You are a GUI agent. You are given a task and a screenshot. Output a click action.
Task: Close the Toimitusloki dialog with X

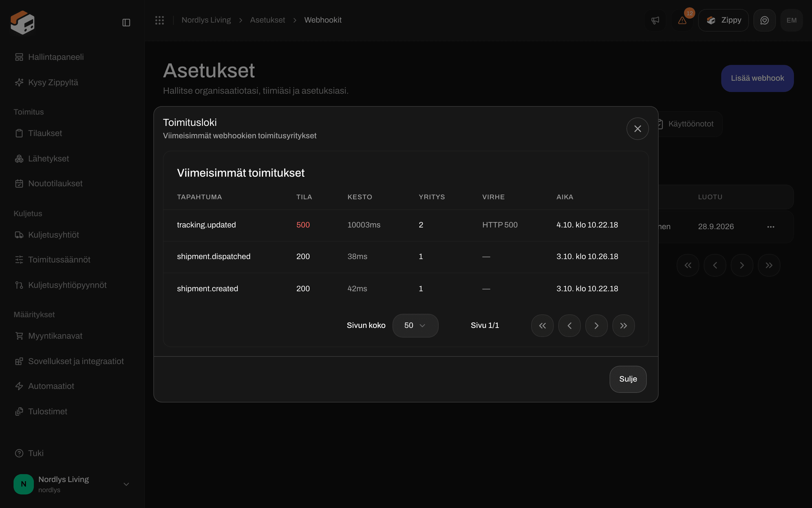(637, 129)
